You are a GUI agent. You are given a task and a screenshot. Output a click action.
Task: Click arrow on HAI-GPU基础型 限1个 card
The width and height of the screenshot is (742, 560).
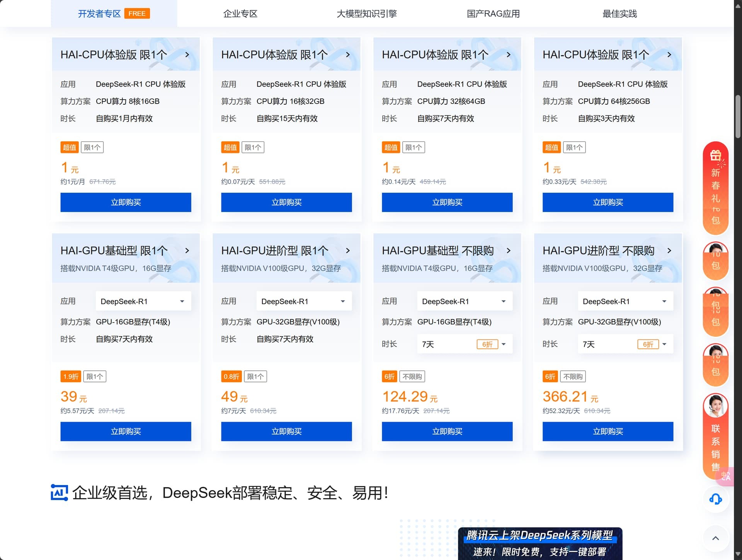187,251
